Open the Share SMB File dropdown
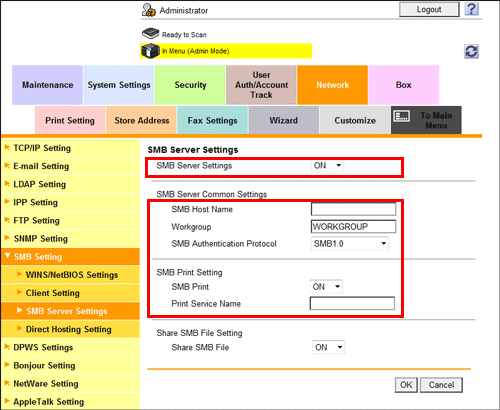The image size is (500, 410). tap(328, 347)
